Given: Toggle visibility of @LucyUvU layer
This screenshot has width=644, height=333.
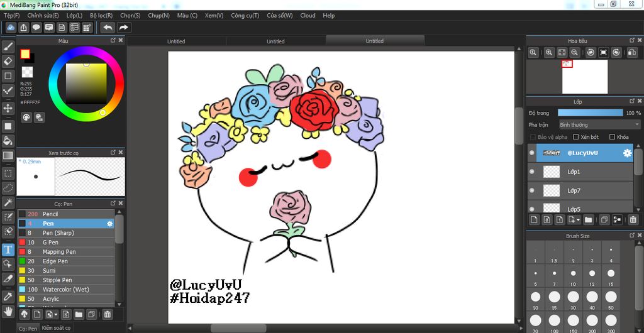Looking at the screenshot, I should pyautogui.click(x=532, y=153).
